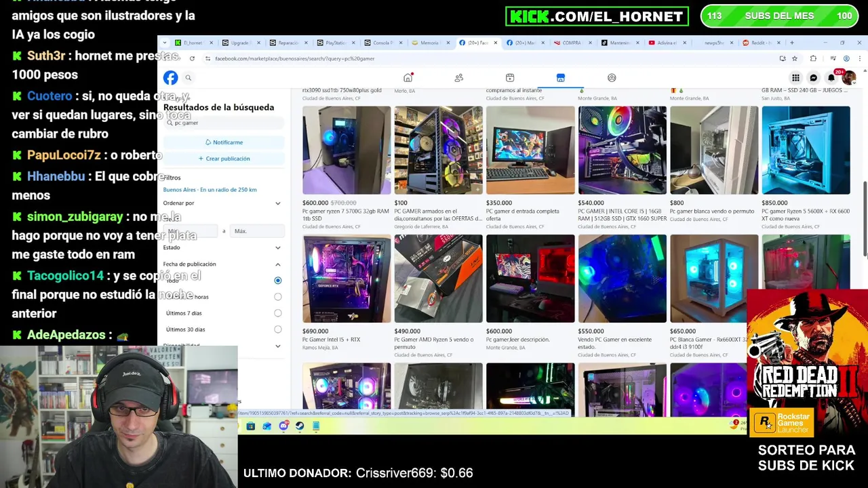
Task: Switch to the 'Adivina el' YouTube tab
Action: pos(667,43)
